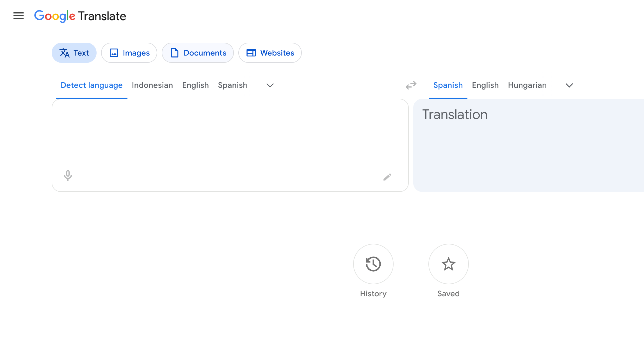Open the main navigation hamburger menu
Screen dimensions: 644x358
(x=18, y=16)
